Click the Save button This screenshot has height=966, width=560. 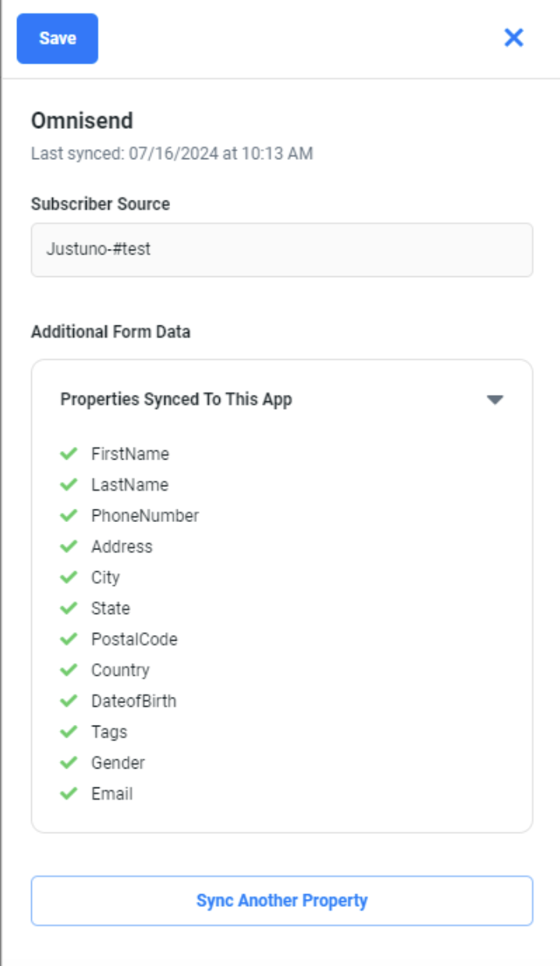(x=57, y=38)
